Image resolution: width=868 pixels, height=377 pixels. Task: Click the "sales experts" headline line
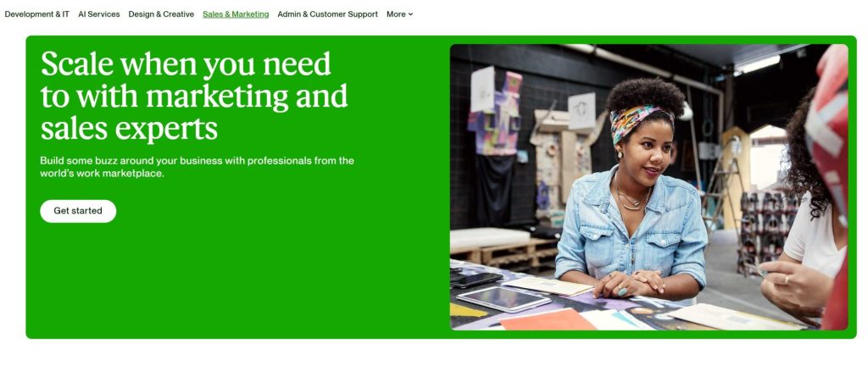click(129, 129)
